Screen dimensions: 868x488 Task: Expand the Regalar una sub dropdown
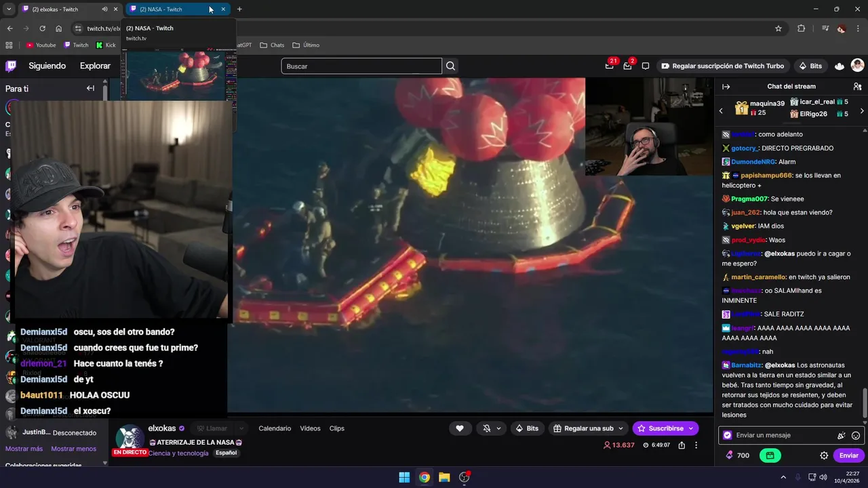tap(619, 428)
